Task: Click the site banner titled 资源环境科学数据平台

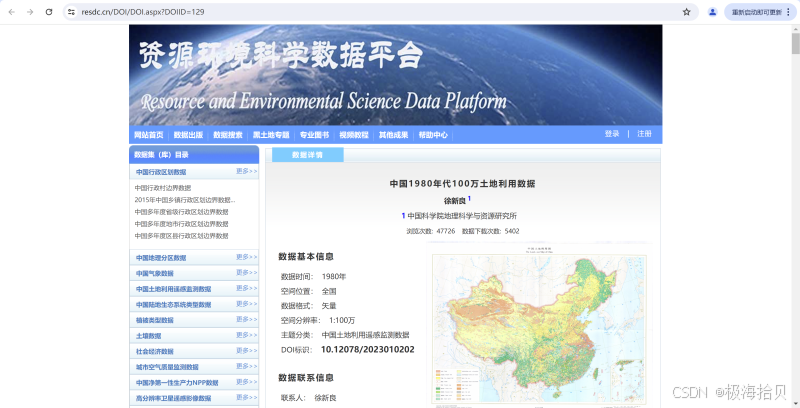Action: (395, 74)
